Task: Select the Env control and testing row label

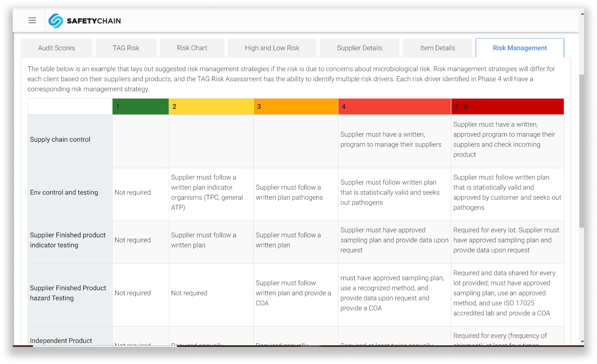Action: click(x=64, y=192)
